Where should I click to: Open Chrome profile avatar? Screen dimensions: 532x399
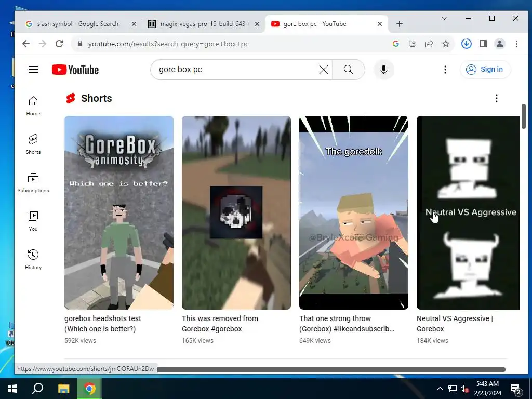tap(499, 44)
